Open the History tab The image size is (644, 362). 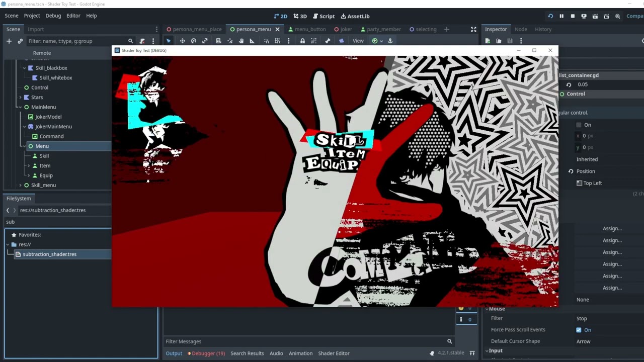[543, 29]
